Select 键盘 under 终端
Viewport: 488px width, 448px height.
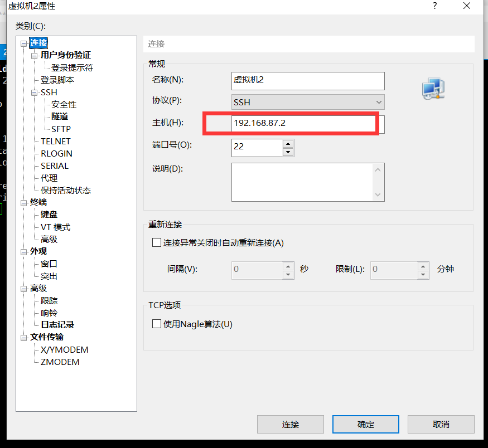49,215
